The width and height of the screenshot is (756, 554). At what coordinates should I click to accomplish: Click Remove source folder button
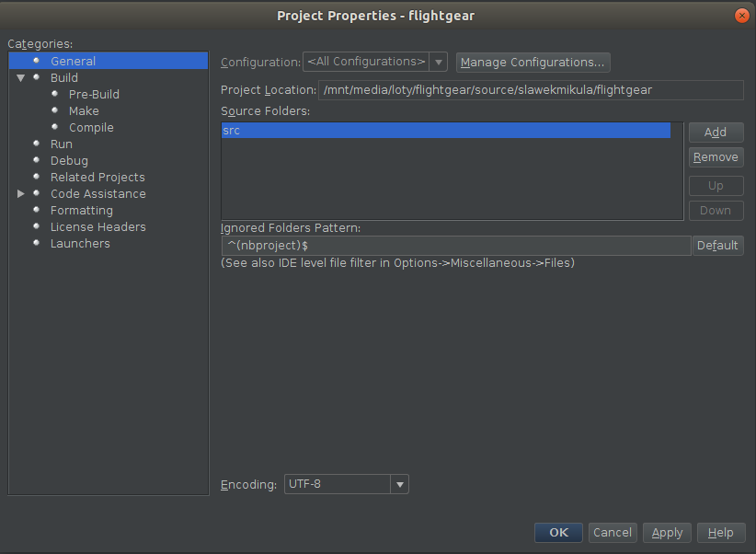(716, 157)
